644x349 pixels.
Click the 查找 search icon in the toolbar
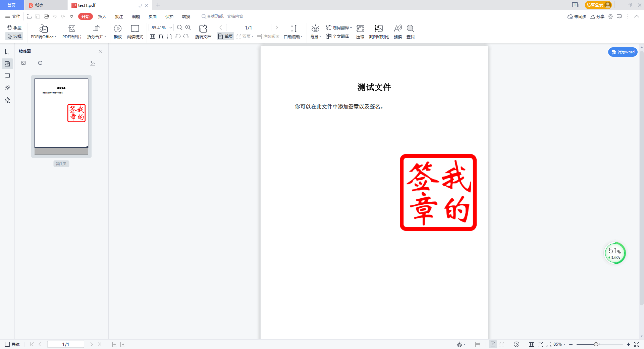click(411, 32)
